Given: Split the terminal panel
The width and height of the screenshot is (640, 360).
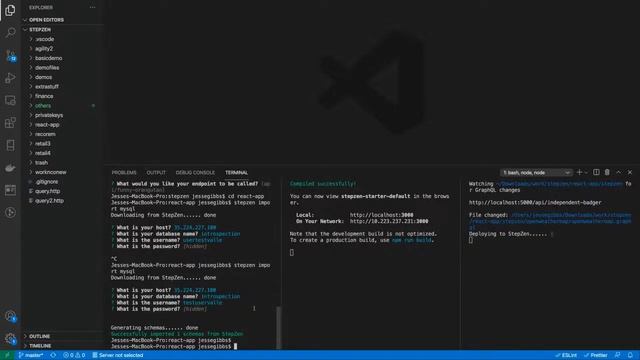Looking at the screenshot, I should pyautogui.click(x=596, y=173).
